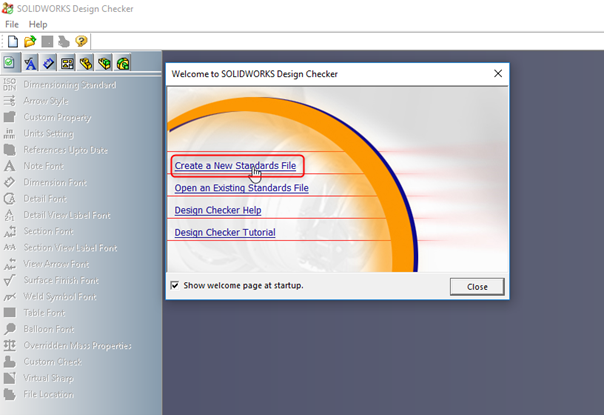Image resolution: width=604 pixels, height=415 pixels.
Task: Click the Balloon Font icon
Action: [10, 329]
